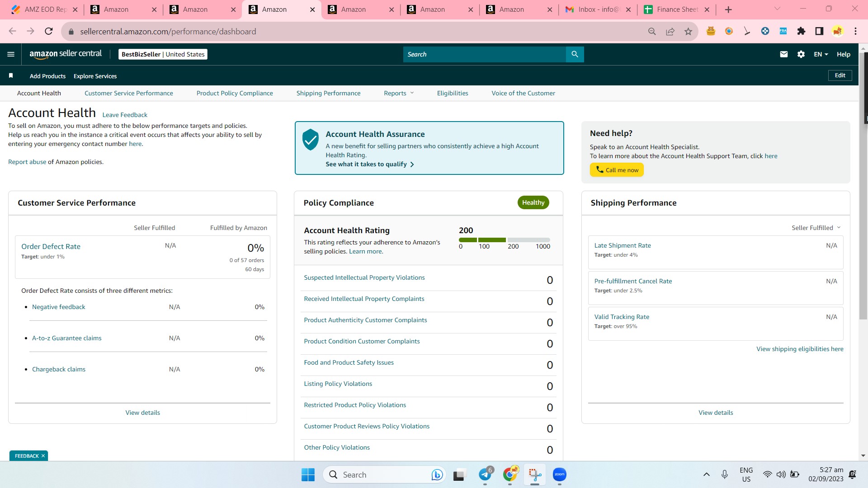Screen dimensions: 868x488
Task: Open Task View icon on the taskbar
Action: [x=459, y=474]
